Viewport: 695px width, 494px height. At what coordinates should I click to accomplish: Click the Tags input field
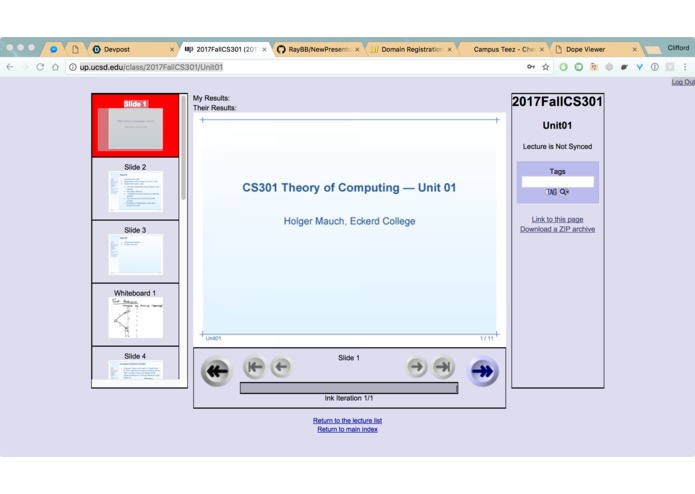[557, 182]
